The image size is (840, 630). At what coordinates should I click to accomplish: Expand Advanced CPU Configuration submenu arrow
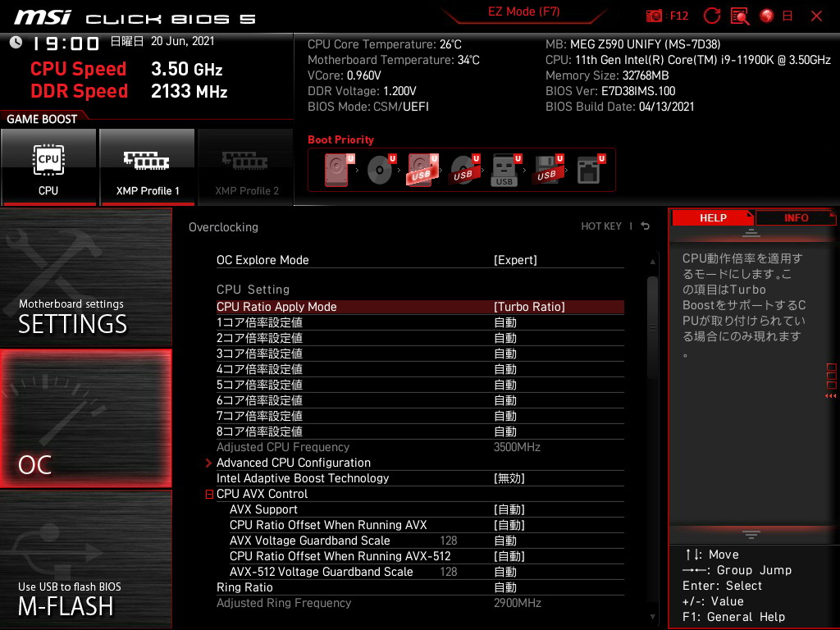pos(208,463)
